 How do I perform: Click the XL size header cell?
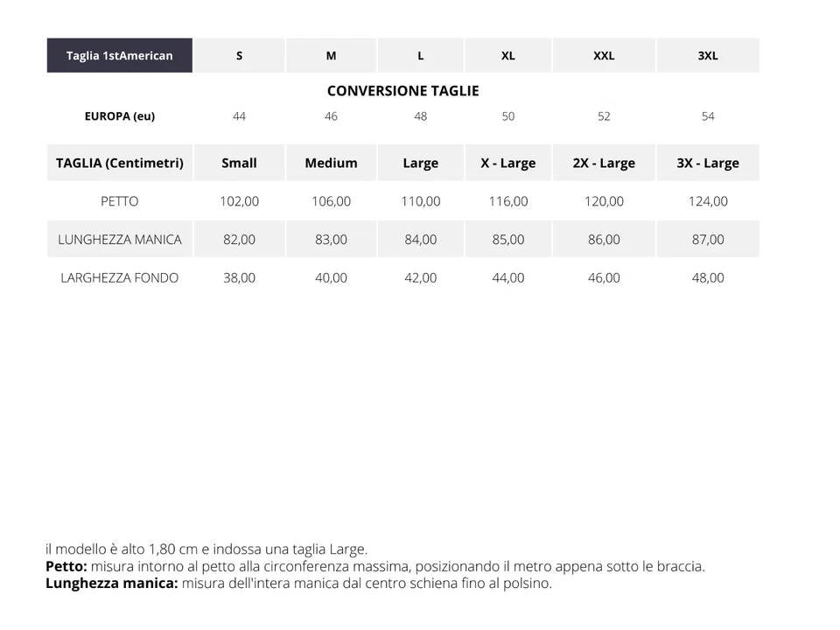tap(508, 55)
